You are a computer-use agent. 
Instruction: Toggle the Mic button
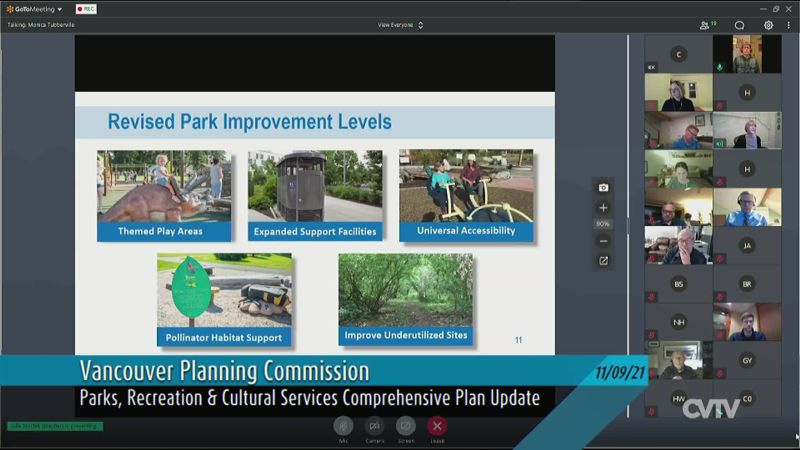pos(343,426)
